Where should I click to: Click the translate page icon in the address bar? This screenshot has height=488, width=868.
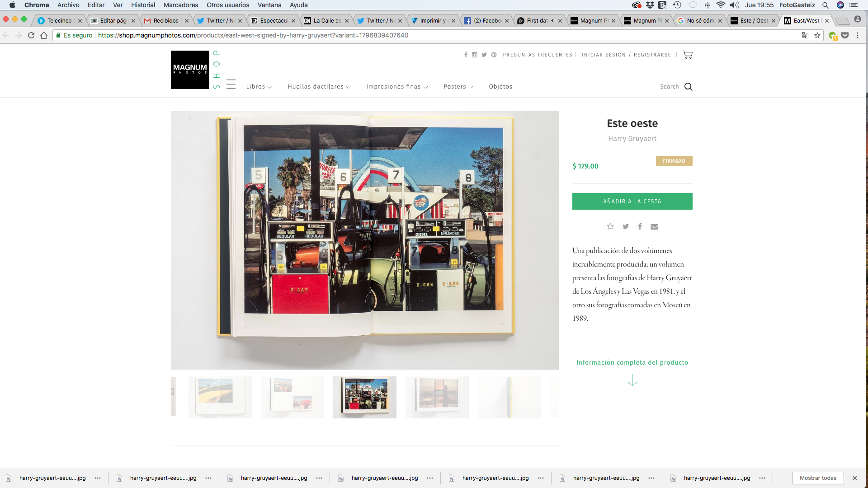tap(805, 35)
